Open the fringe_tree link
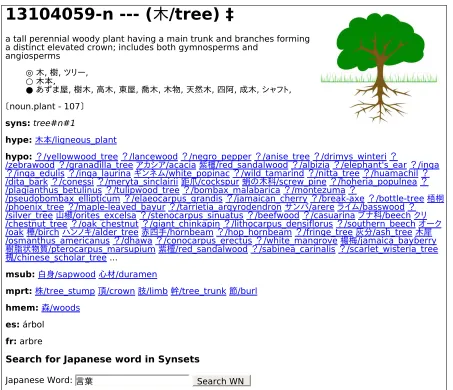The width and height of the screenshot is (453, 390). tap(324, 232)
